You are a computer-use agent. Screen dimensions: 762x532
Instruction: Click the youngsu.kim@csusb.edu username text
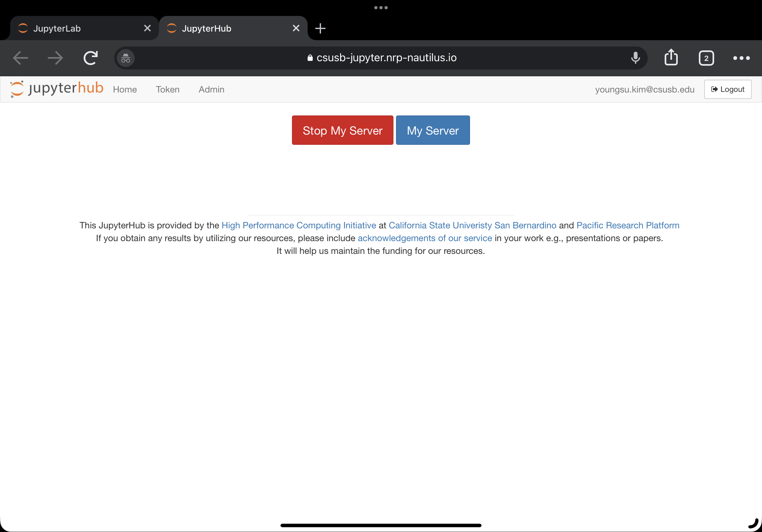point(645,90)
